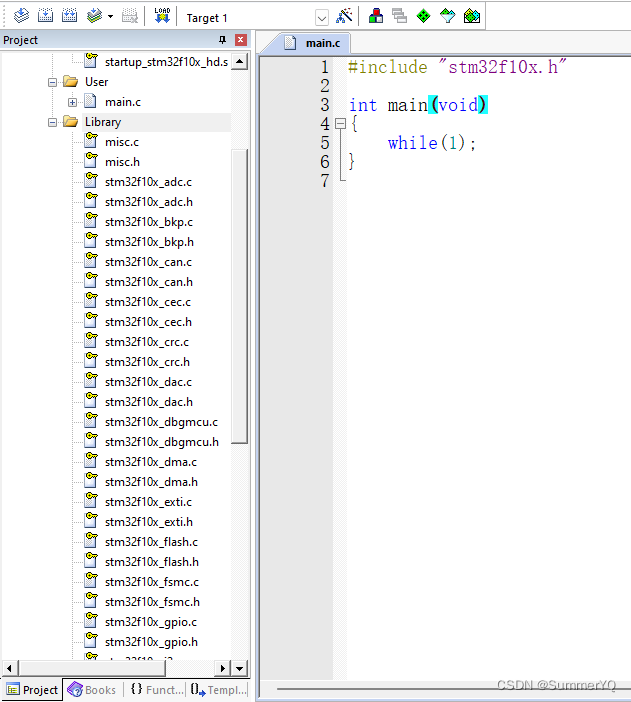Select stm32f10x_crc.h file
Viewport: 631px width, 702px height.
(147, 362)
